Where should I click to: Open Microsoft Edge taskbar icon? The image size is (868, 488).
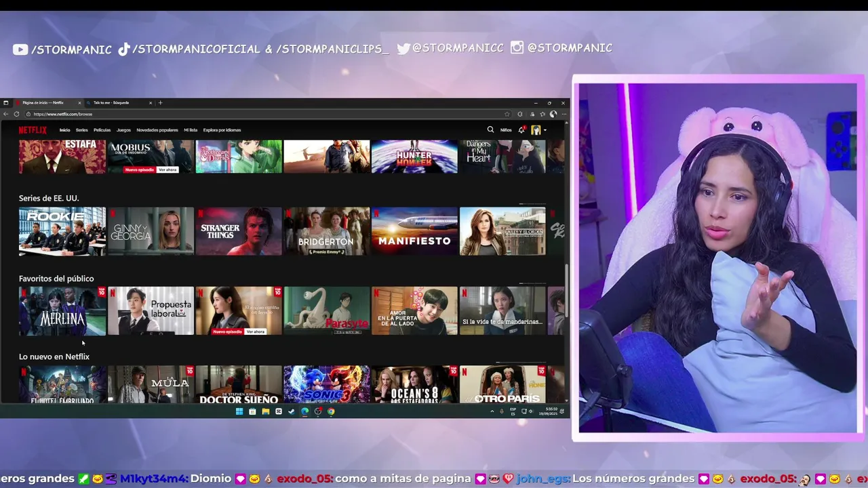pos(304,411)
